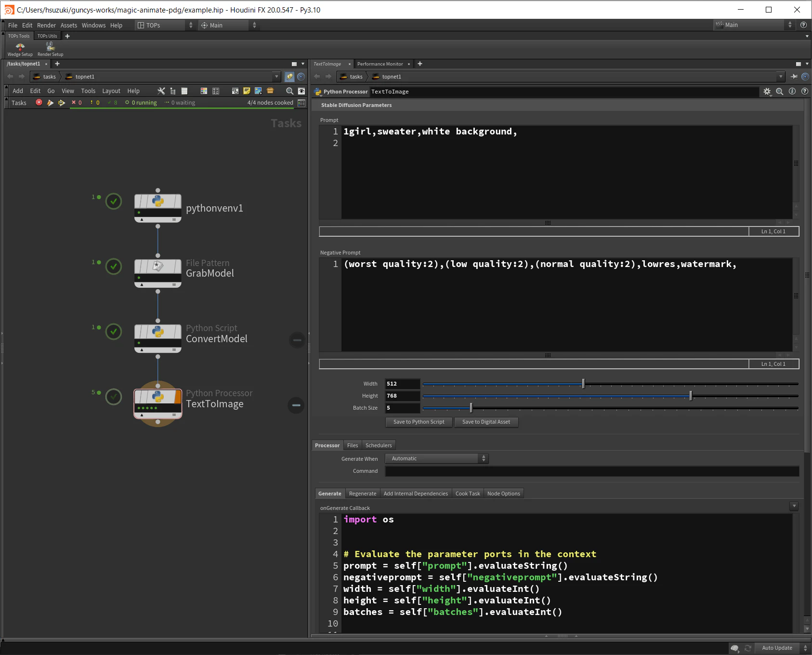
Task: Switch to Cook Task tab
Action: pyautogui.click(x=468, y=494)
